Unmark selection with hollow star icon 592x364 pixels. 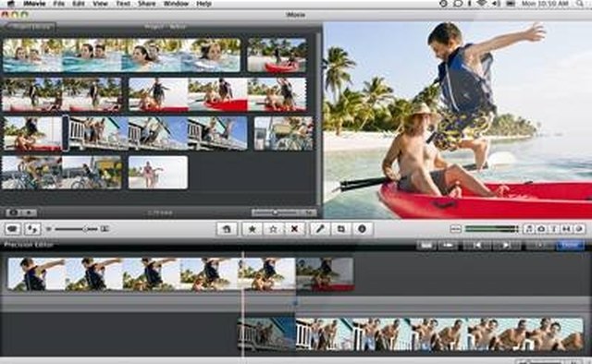(274, 229)
